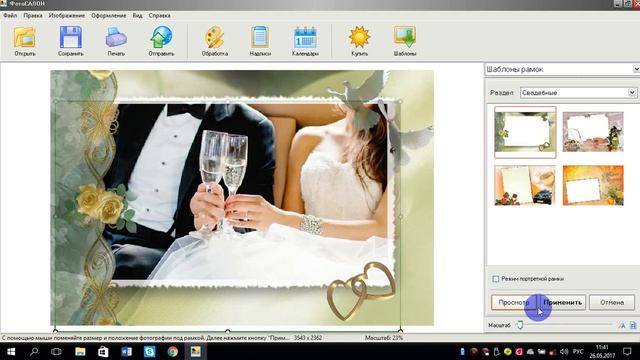Open the Изображение menu
Viewport: 640px width, 360px height.
click(67, 16)
